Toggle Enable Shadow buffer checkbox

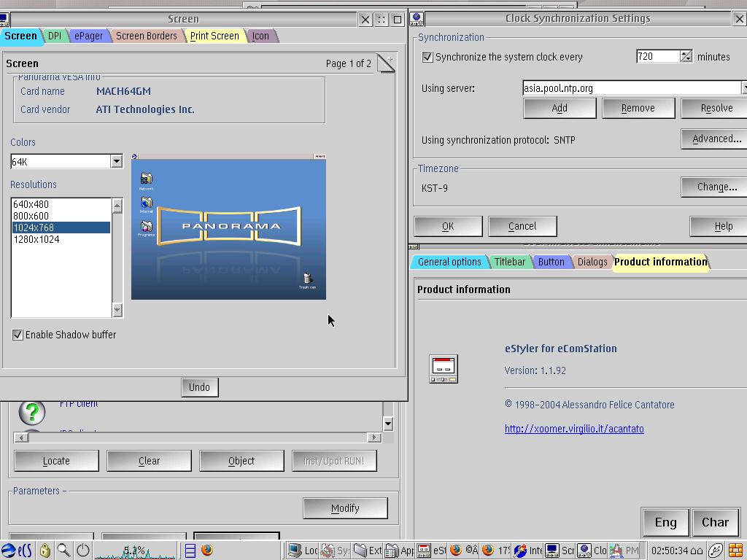tap(18, 335)
